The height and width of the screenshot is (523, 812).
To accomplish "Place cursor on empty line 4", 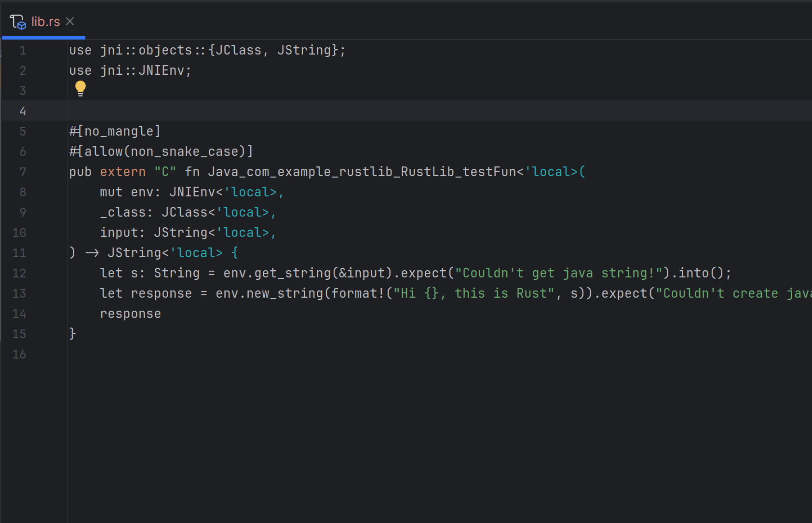I will [440, 111].
